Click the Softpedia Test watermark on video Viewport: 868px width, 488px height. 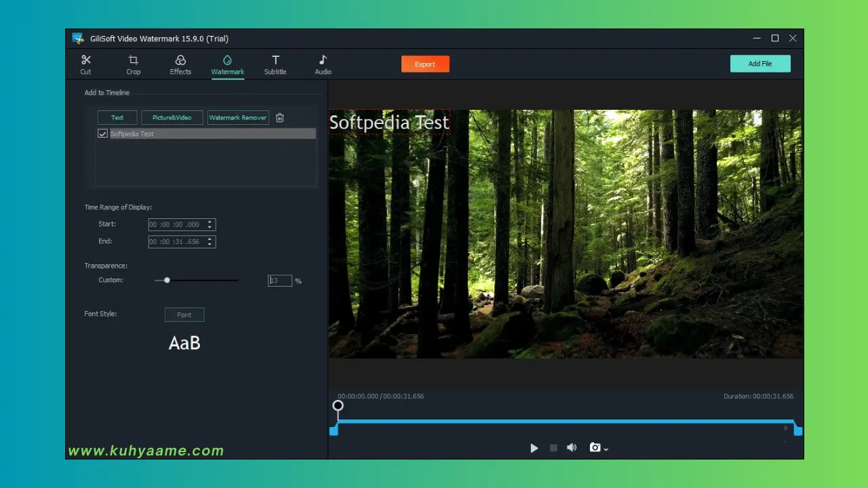coord(389,122)
